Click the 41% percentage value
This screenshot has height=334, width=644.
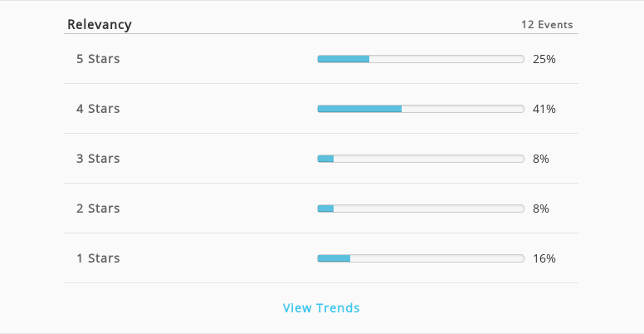(x=544, y=109)
